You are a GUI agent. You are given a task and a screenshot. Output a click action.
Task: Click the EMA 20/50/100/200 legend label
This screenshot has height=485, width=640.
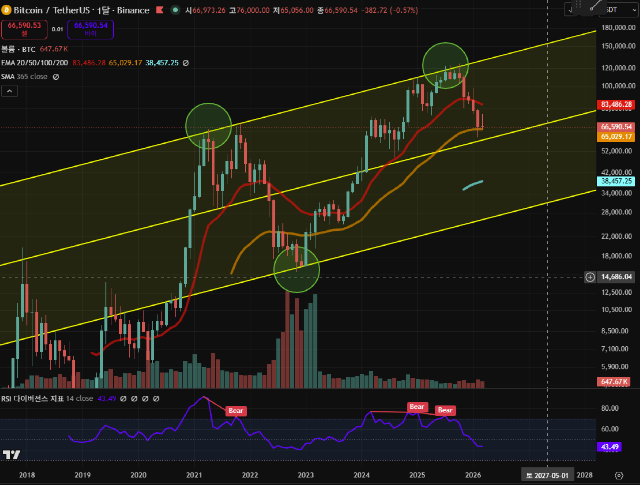pos(35,63)
